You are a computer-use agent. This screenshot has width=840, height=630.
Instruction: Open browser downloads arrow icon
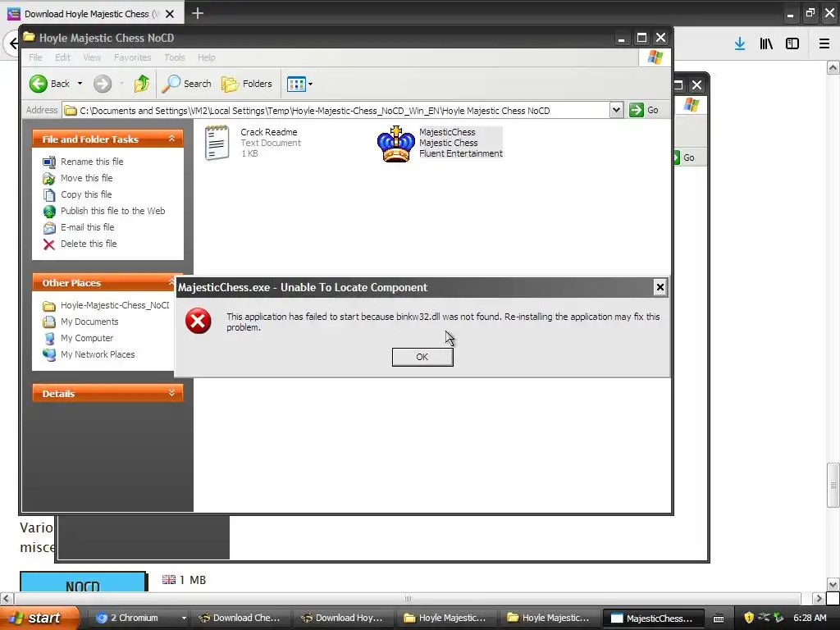(x=740, y=43)
